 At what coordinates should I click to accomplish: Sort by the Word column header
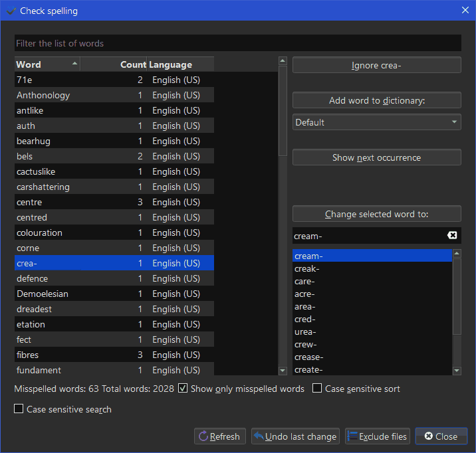tap(47, 64)
